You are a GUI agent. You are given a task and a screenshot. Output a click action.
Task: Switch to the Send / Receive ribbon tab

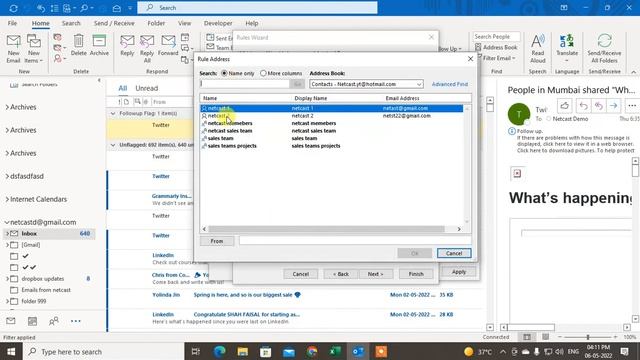[x=114, y=23]
